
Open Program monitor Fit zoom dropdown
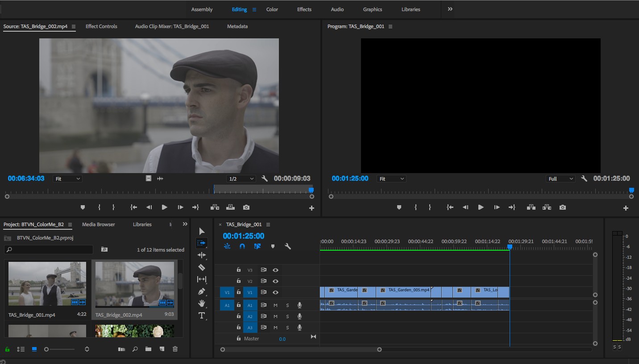pos(391,178)
